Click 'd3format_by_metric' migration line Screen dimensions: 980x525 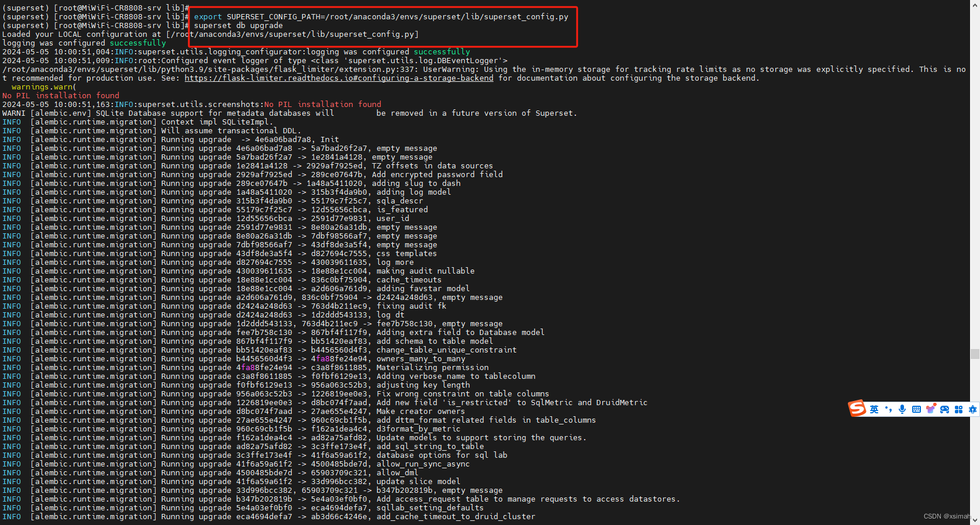click(x=232, y=429)
